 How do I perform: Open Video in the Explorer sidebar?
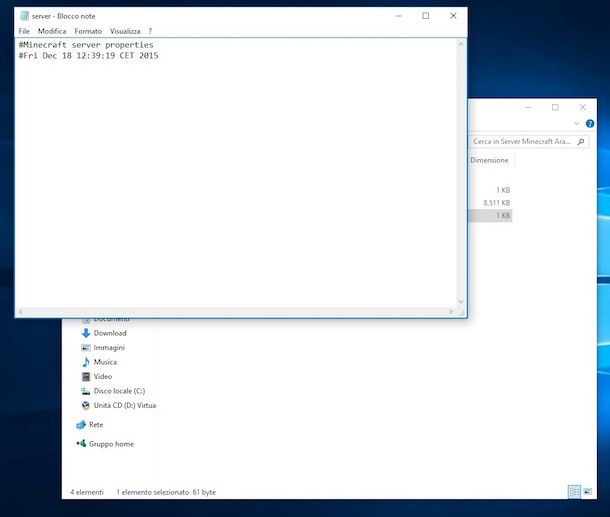pos(103,376)
